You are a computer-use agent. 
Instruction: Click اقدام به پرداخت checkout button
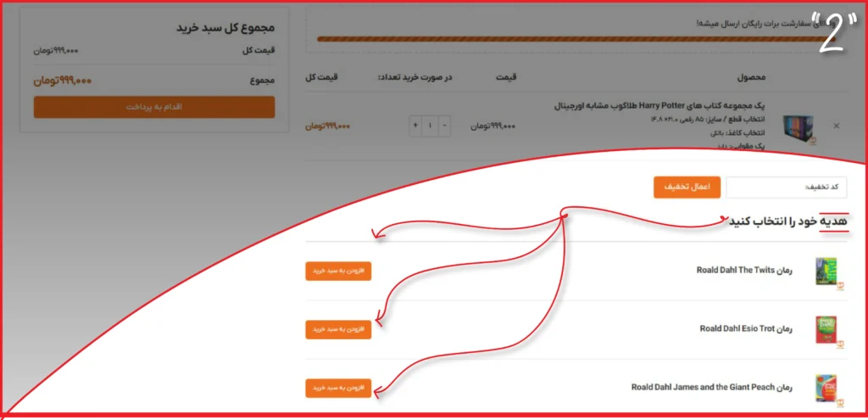pyautogui.click(x=154, y=107)
